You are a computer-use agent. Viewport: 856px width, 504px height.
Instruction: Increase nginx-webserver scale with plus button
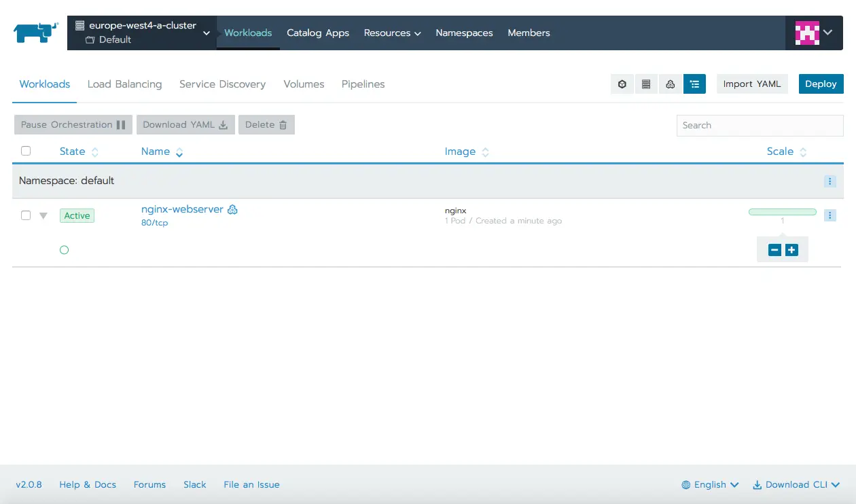(791, 250)
